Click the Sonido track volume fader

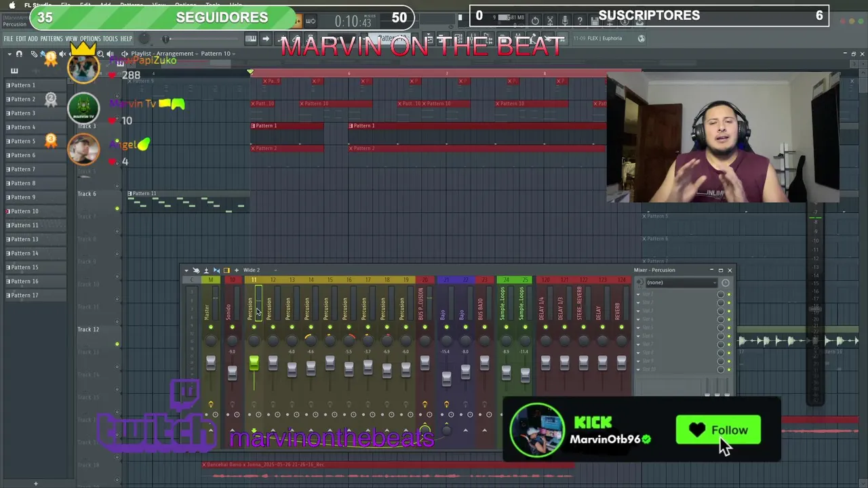click(233, 373)
